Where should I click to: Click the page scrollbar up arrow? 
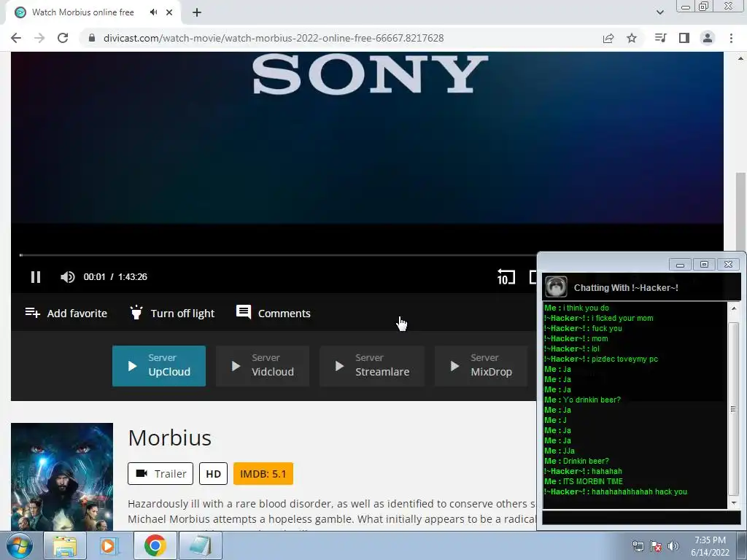coord(740,58)
